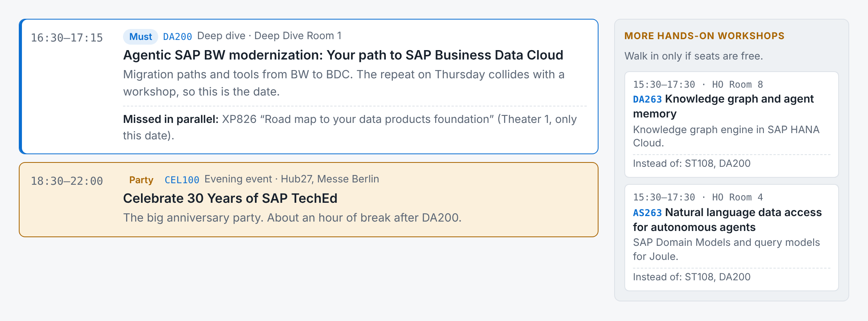The height and width of the screenshot is (321, 868).
Task: Open Natural language data access workshop title
Action: (x=727, y=220)
